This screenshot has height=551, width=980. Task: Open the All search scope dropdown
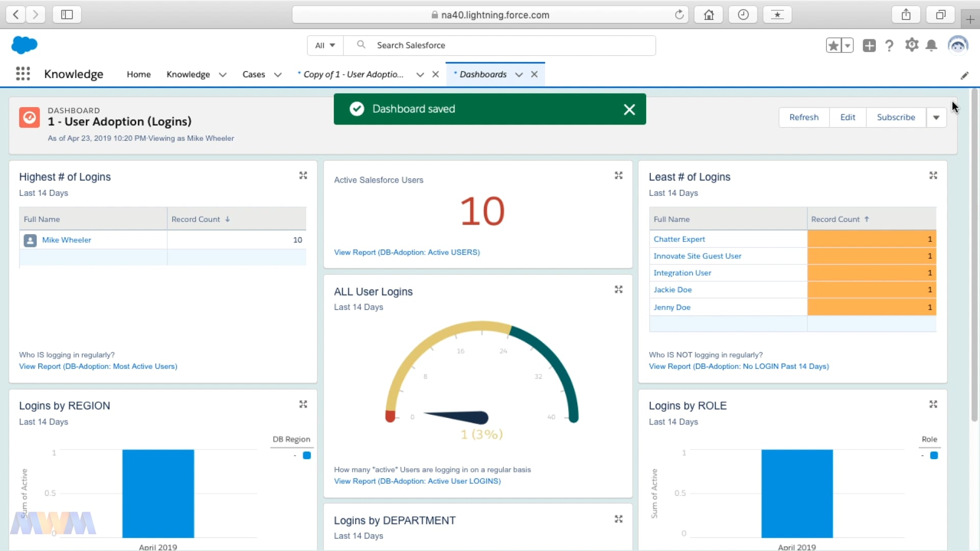325,45
